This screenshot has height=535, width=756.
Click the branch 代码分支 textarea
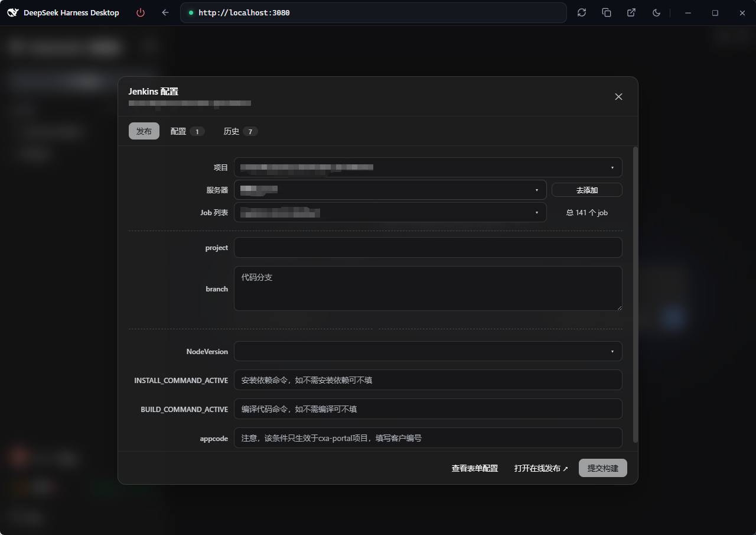pos(428,288)
